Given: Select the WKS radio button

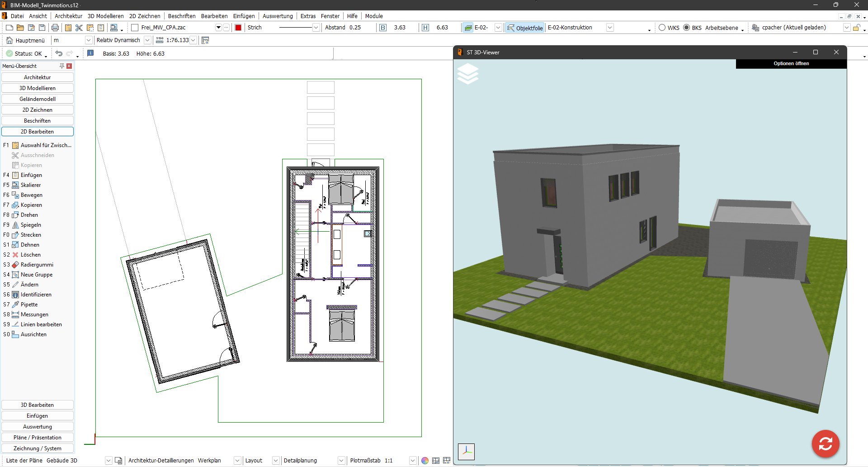Looking at the screenshot, I should [662, 28].
